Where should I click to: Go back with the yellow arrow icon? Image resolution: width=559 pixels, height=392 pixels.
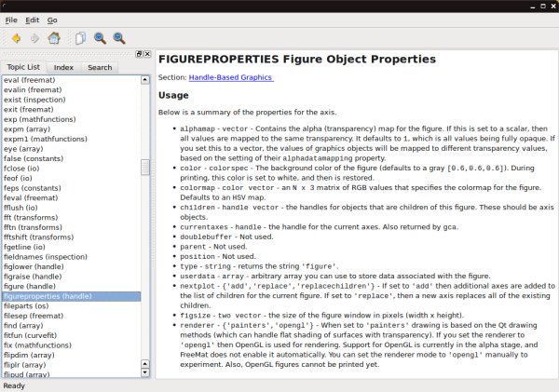[16, 38]
